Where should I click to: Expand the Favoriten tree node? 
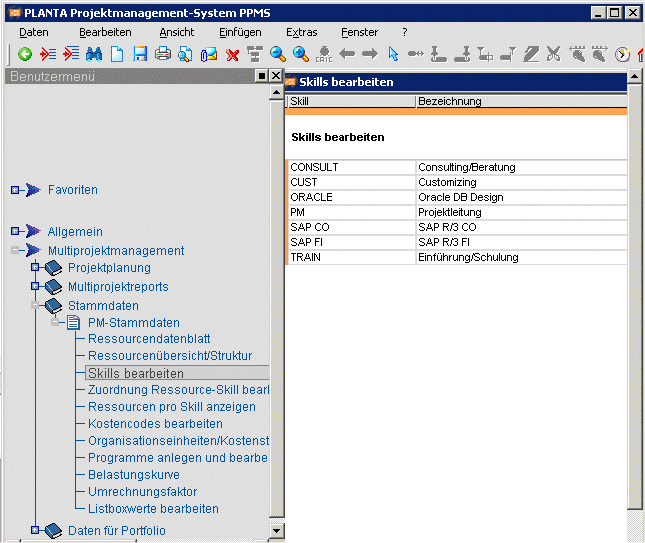15,190
